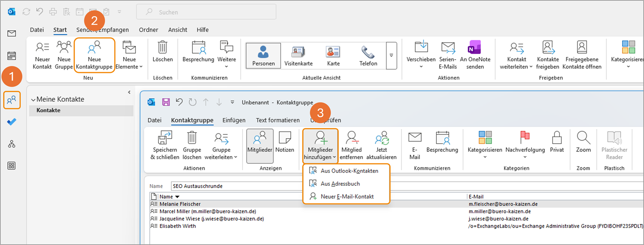644x245 pixels.
Task: Click Besprechung in the Kontaktgruppe ribbon
Action: click(442, 142)
